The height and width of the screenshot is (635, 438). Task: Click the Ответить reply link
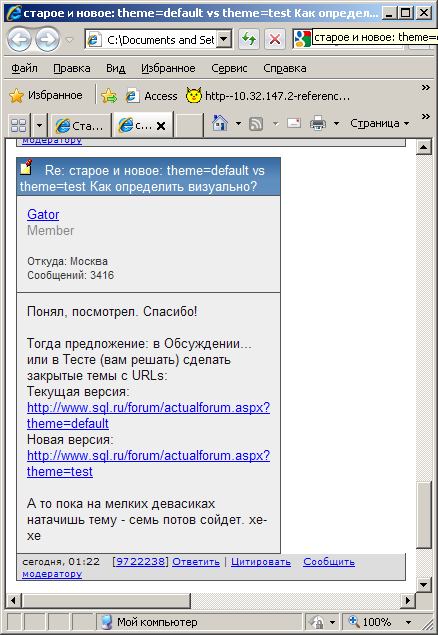196,562
